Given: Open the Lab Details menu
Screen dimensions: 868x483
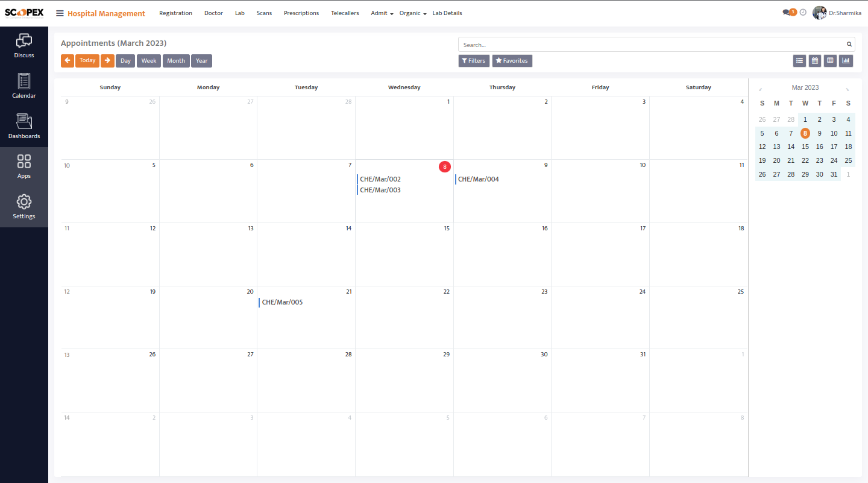Looking at the screenshot, I should pos(447,13).
